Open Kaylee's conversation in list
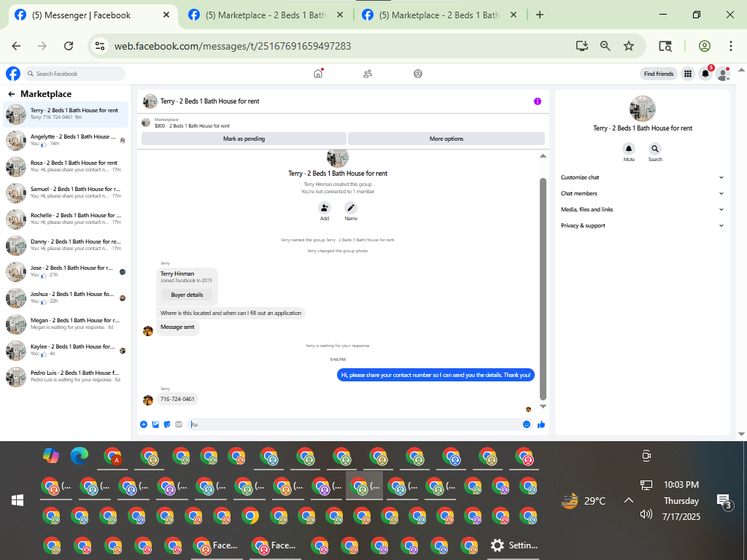The width and height of the screenshot is (747, 560). [x=66, y=351]
